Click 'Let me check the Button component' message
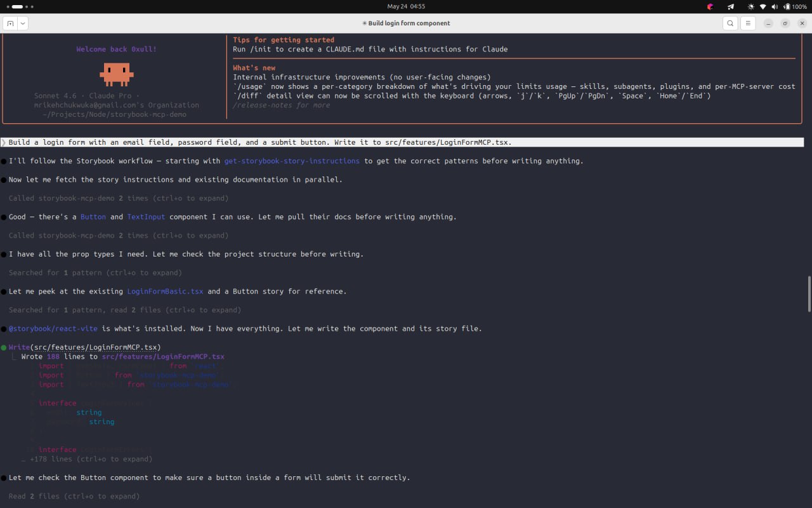The height and width of the screenshot is (508, 812). pyautogui.click(x=209, y=478)
